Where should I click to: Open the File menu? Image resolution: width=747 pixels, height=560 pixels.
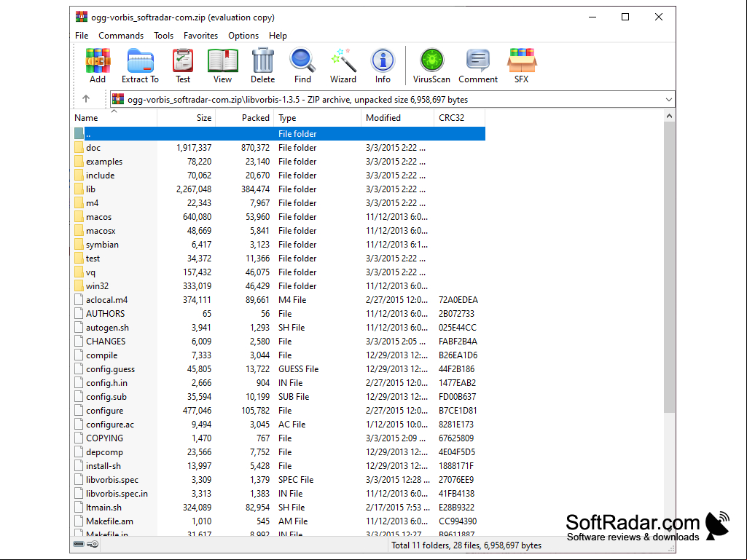[82, 36]
